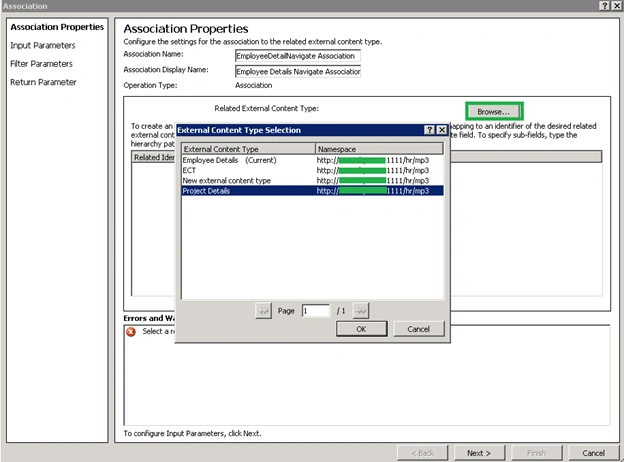Select the Project Details row
The image size is (624, 462).
pyautogui.click(x=312, y=191)
